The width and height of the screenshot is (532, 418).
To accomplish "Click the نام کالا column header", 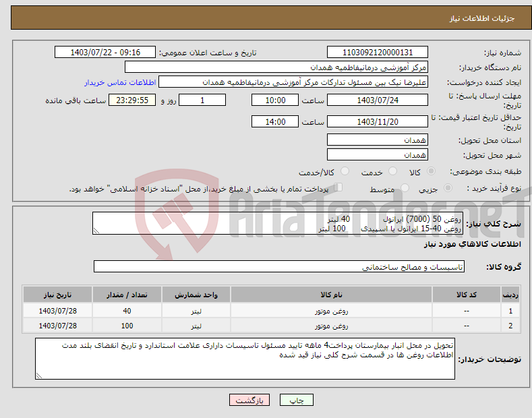I will pyautogui.click(x=331, y=295).
